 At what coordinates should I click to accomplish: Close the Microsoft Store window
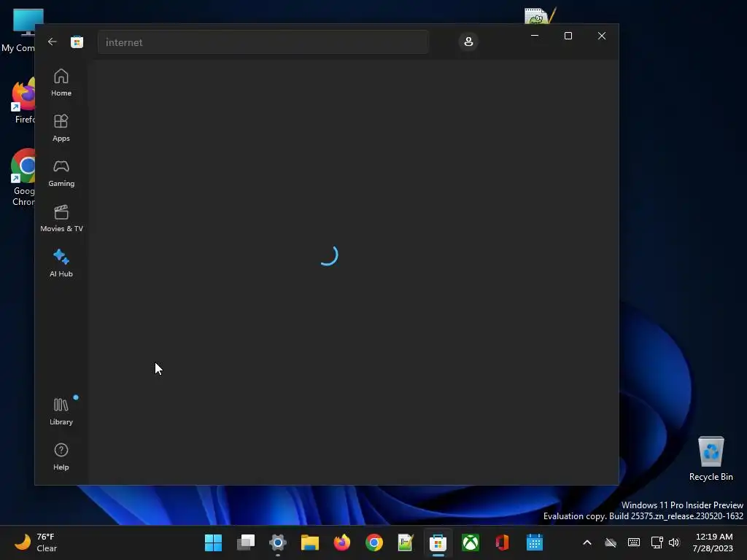coord(602,36)
